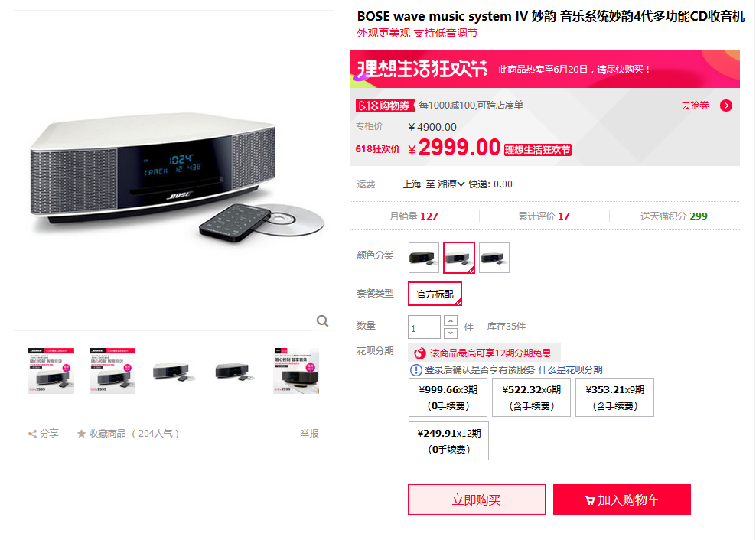This screenshot has height=540, width=756.
Task: Choose the ¥522.32x6期 installment option
Action: [531, 397]
